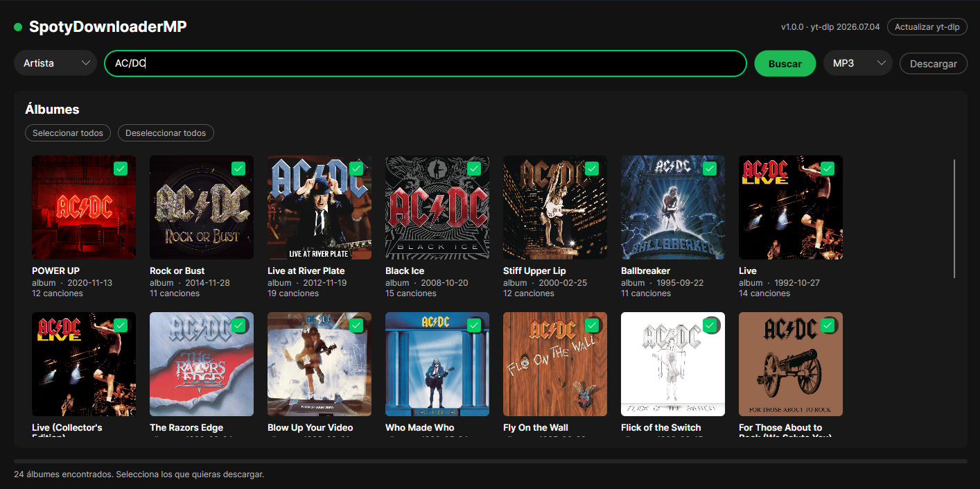The image size is (980, 489).
Task: Deselect For Those About to Rock checkbox
Action: point(828,325)
